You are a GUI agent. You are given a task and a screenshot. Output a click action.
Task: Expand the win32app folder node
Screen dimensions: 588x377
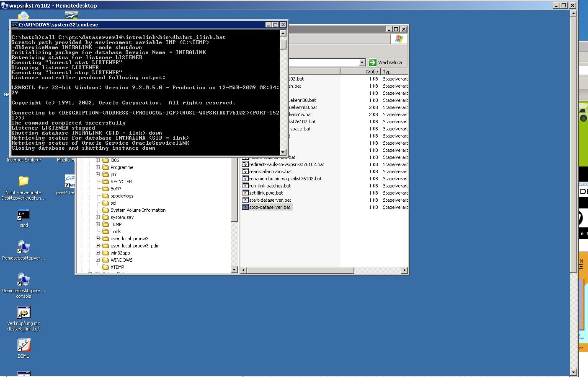coord(98,253)
